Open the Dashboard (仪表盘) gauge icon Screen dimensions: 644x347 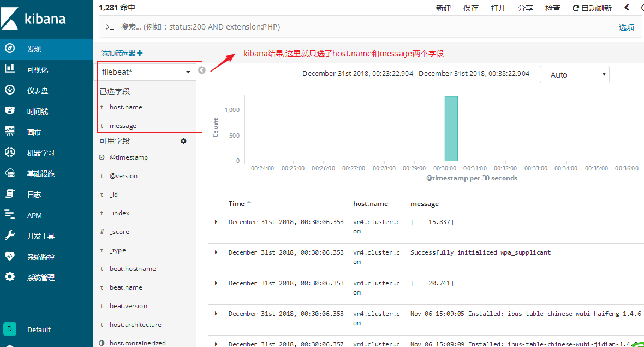[x=10, y=90]
